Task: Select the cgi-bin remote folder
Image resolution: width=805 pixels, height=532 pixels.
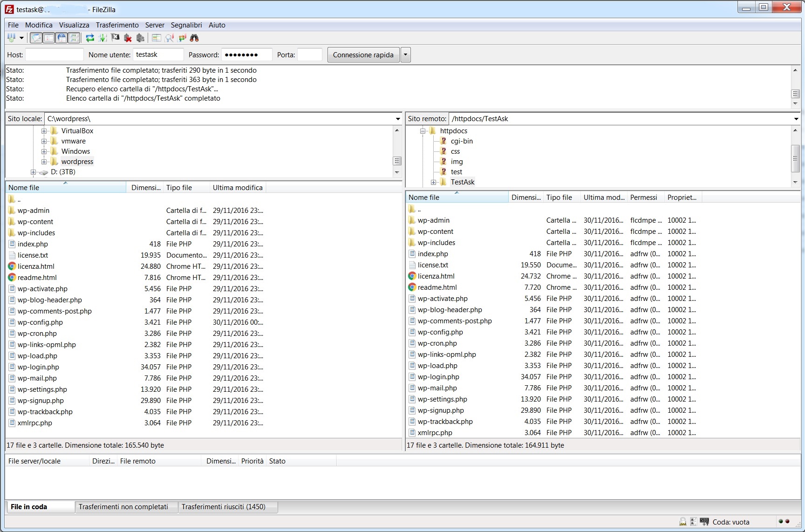Action: pos(462,141)
